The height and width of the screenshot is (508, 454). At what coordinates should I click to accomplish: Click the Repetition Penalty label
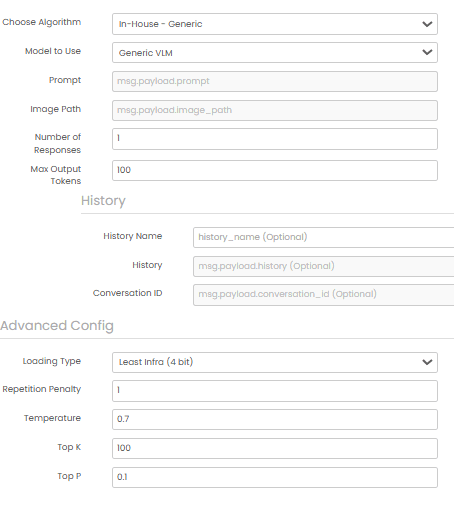[x=42, y=389]
